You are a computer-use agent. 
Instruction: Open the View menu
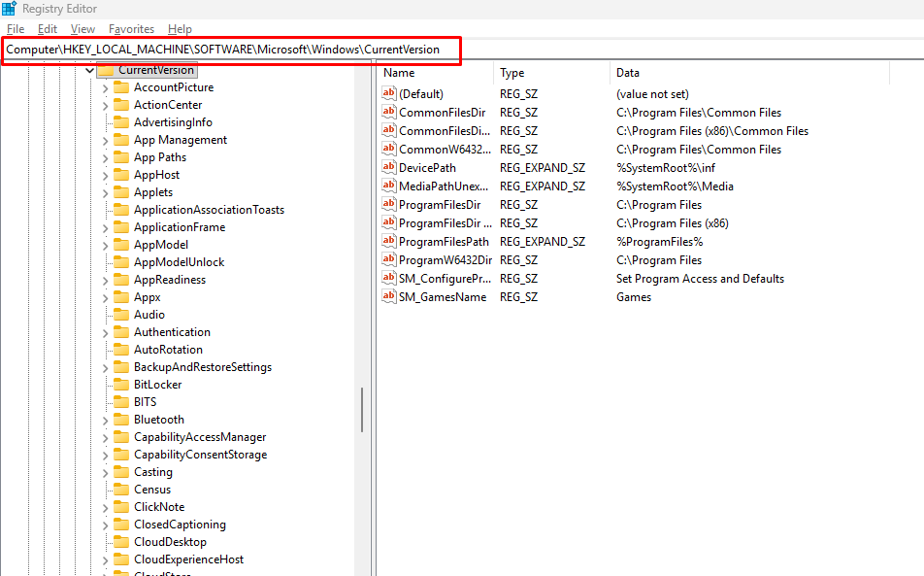coord(83,29)
